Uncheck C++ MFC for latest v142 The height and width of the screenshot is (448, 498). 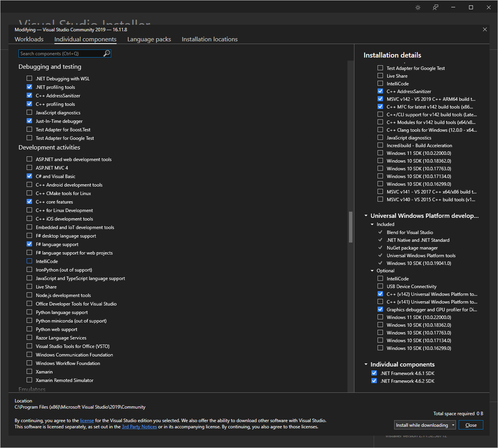[x=380, y=107]
